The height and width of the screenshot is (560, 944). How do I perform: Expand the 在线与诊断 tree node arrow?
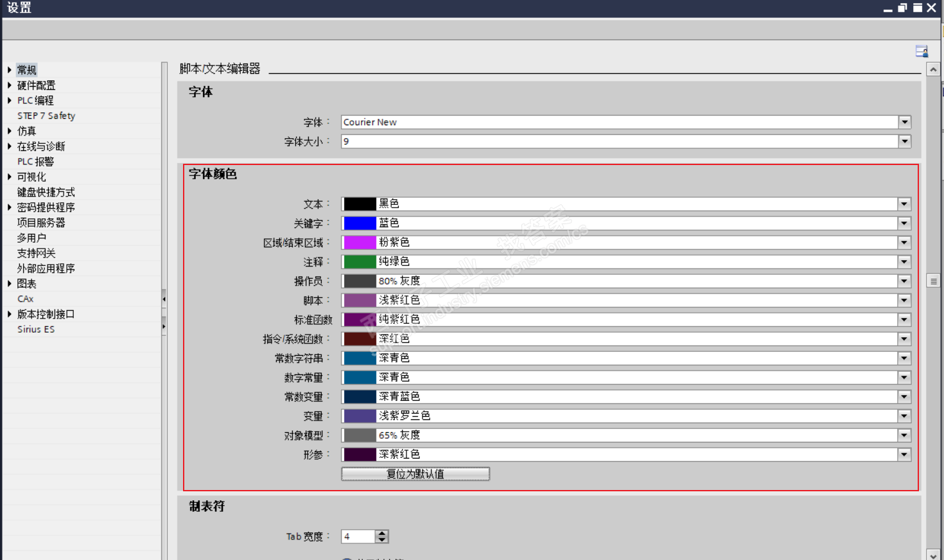click(x=10, y=146)
